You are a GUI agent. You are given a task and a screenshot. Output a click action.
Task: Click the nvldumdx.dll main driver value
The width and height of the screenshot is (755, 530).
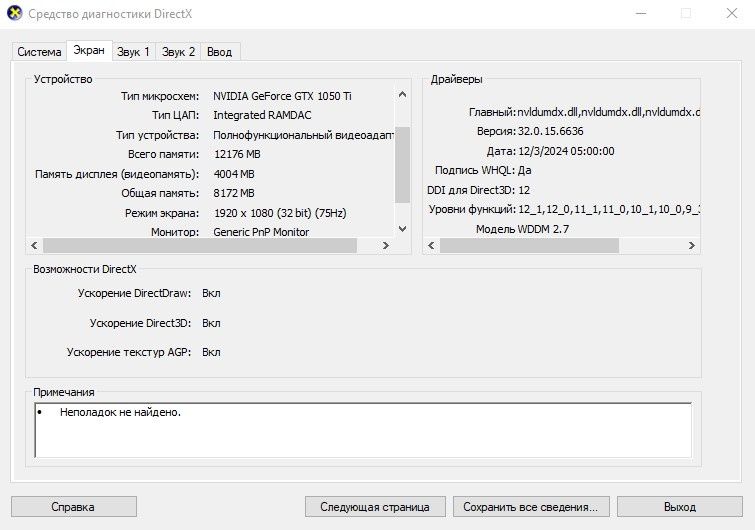pos(608,112)
